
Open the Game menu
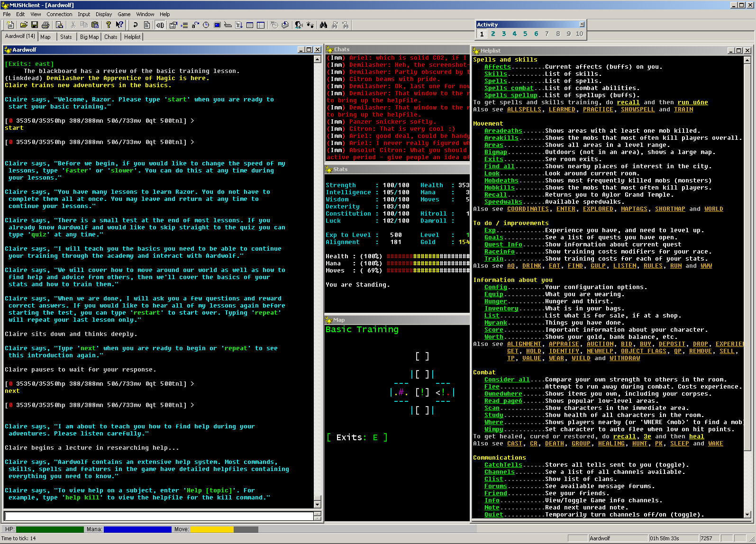point(124,14)
